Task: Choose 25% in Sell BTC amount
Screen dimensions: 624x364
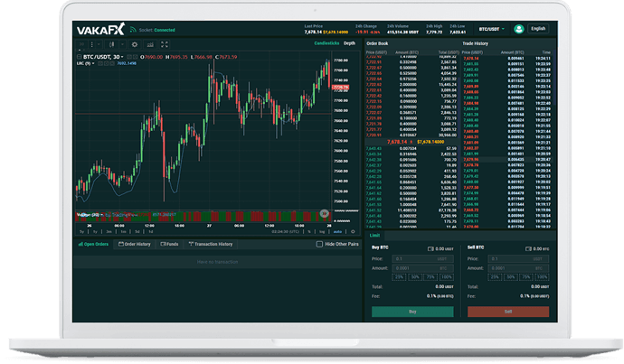Action: click(495, 277)
